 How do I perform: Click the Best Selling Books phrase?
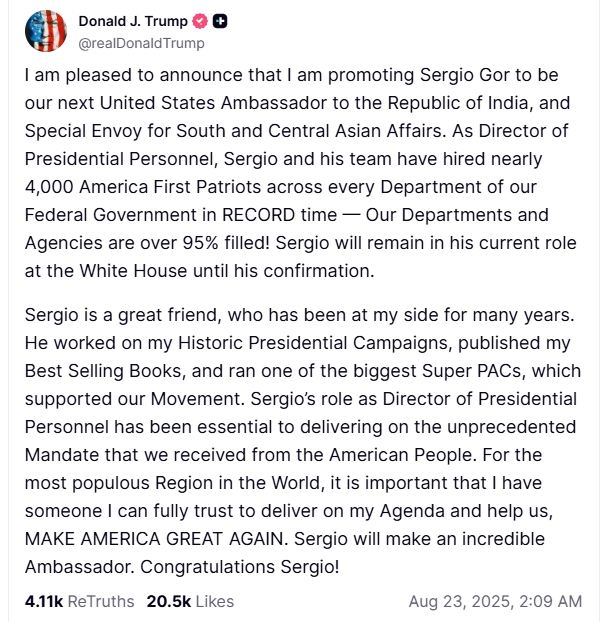pos(98,372)
